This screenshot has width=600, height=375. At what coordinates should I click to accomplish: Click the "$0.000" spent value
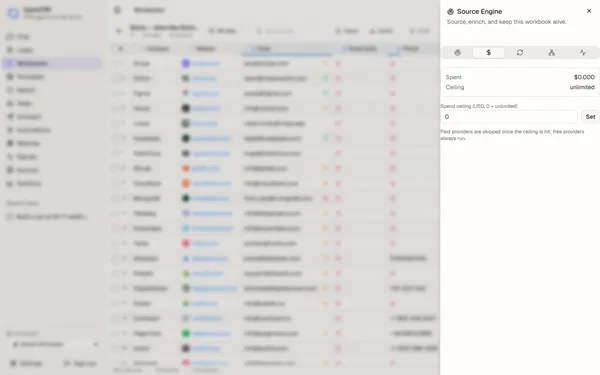click(x=584, y=77)
